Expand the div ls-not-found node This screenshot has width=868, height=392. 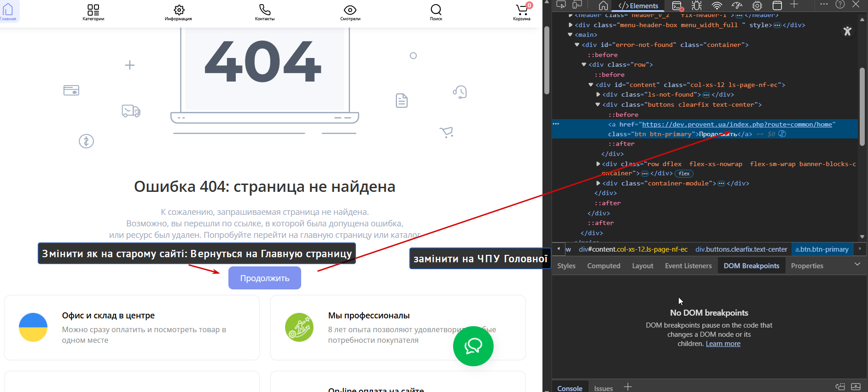click(598, 94)
